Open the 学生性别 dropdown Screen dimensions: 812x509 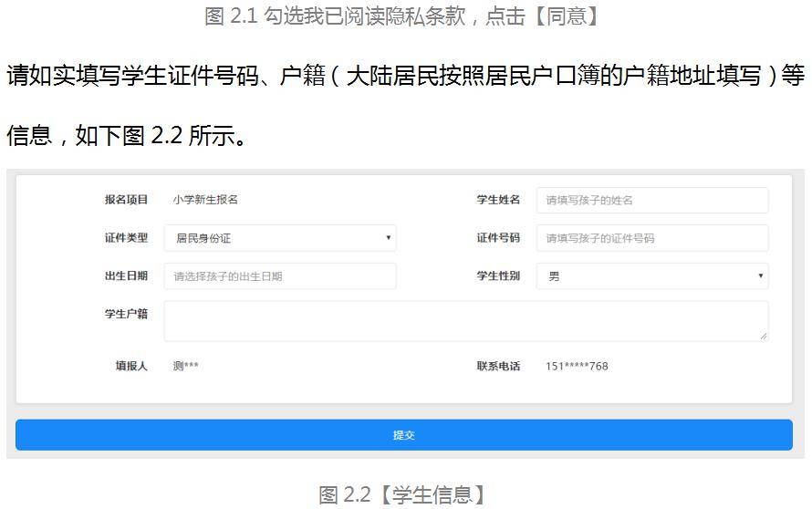652,276
